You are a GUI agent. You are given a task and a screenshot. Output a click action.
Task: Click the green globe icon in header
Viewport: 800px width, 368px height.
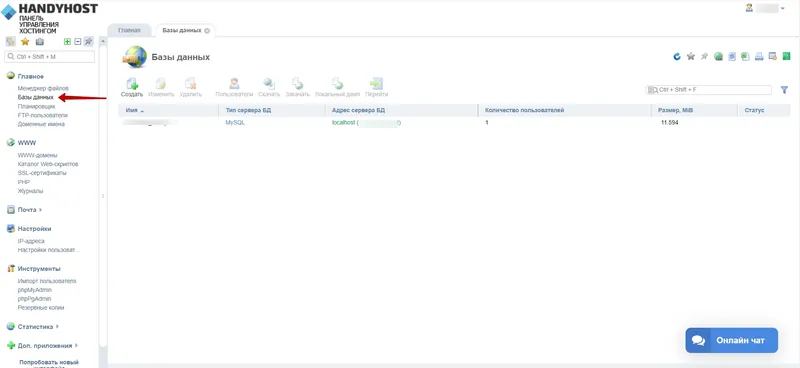pyautogui.click(x=718, y=57)
